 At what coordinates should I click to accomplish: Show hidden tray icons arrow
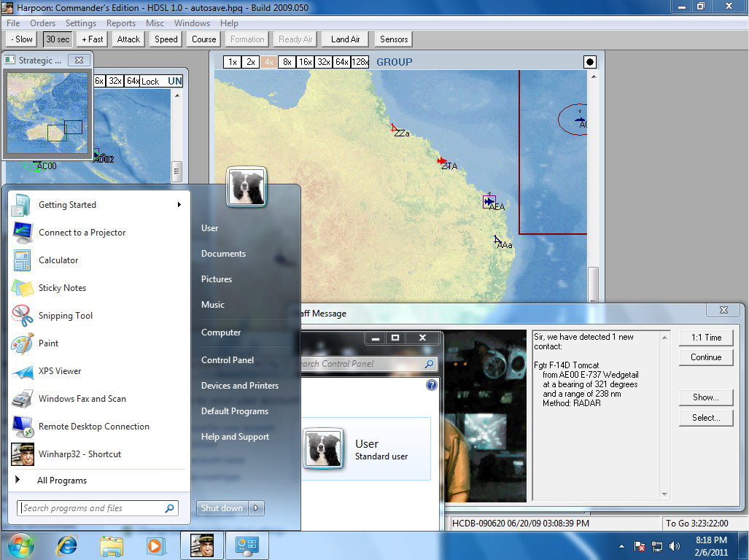click(x=621, y=546)
